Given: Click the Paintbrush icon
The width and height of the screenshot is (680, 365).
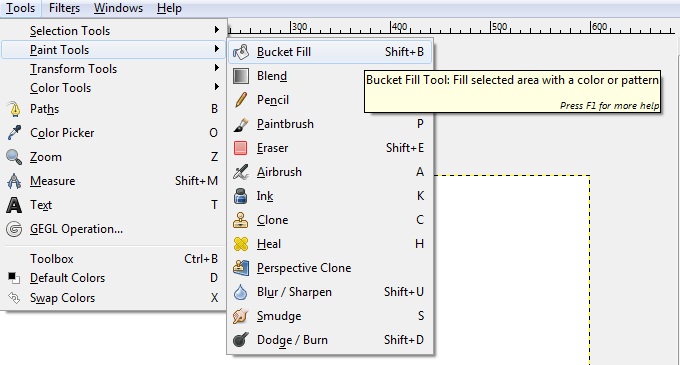Looking at the screenshot, I should point(241,124).
